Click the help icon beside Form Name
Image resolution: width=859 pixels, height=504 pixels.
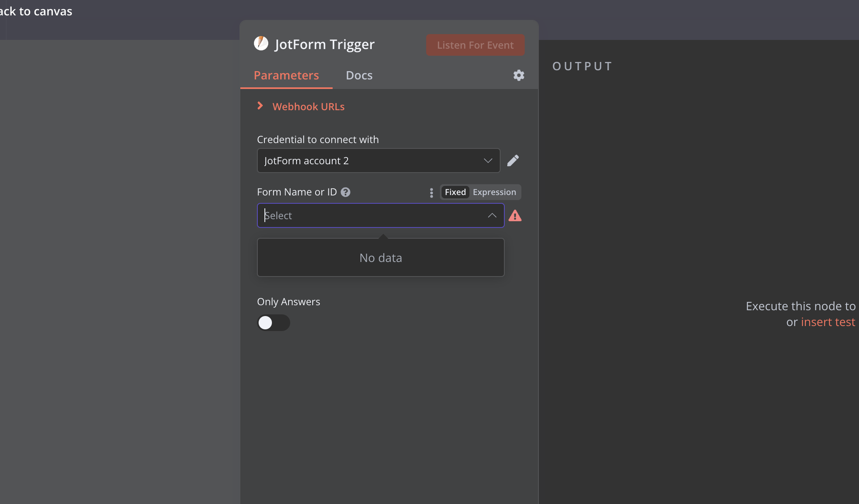point(346,192)
